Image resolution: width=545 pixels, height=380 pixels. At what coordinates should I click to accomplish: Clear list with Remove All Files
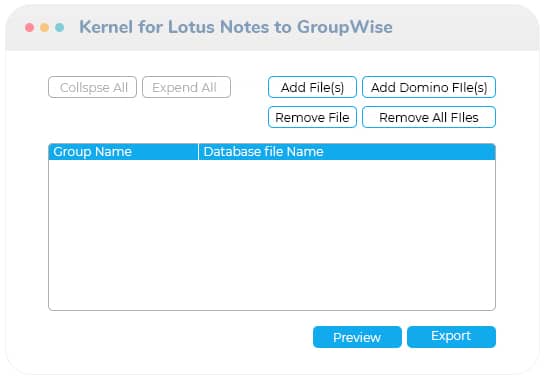pyautogui.click(x=429, y=117)
